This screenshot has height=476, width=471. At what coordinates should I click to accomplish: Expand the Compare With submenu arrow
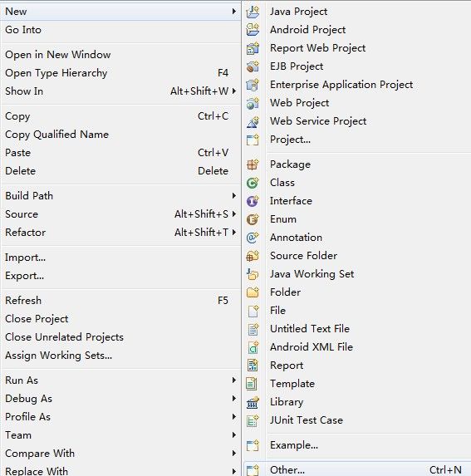pos(234,454)
